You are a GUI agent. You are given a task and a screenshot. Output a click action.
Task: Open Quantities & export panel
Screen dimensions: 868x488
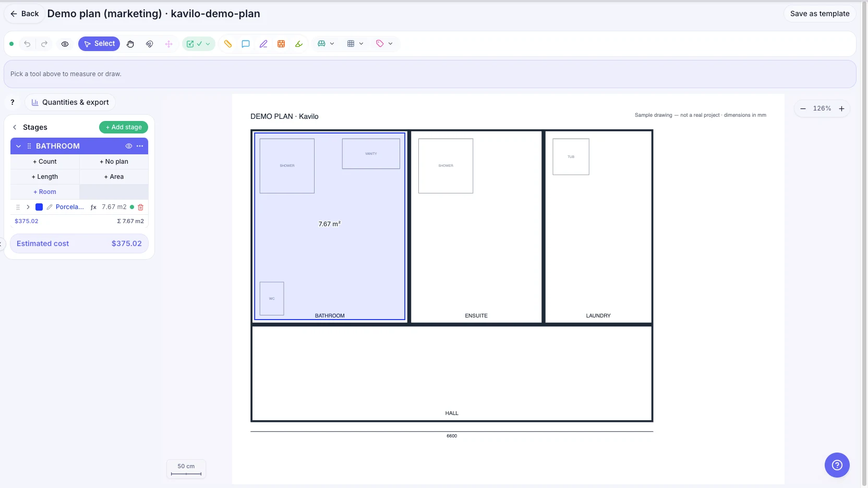(70, 102)
